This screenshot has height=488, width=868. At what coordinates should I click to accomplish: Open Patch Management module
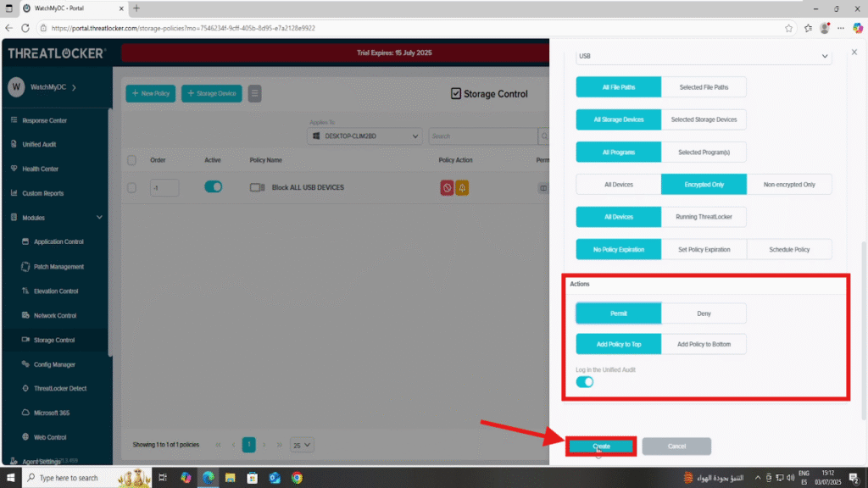(58, 267)
